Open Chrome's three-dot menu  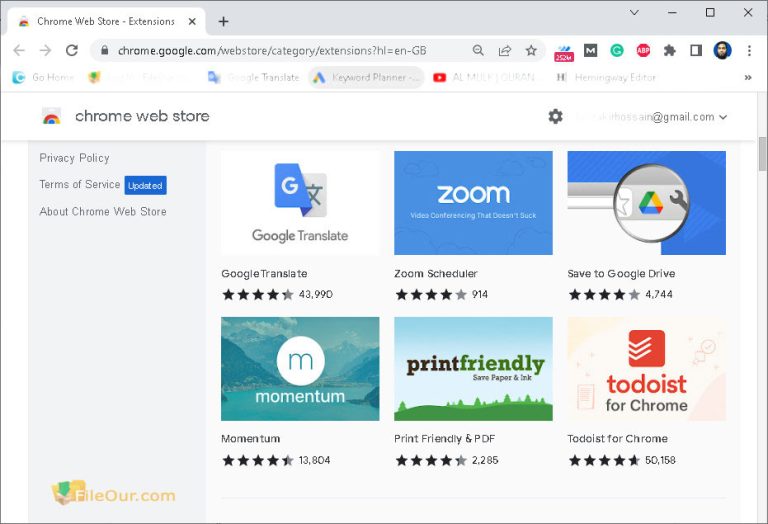(x=749, y=50)
